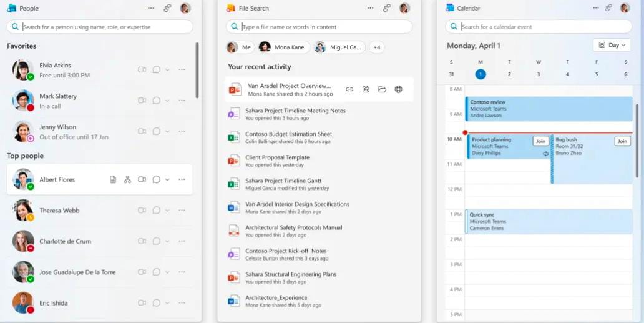Click the file name search field
Screen dimensions: 644x323
point(319,27)
